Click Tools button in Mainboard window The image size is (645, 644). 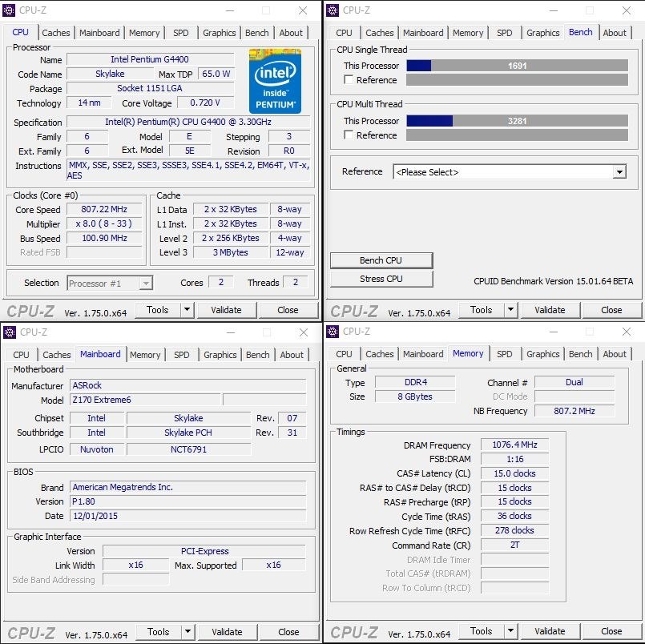[x=159, y=631]
